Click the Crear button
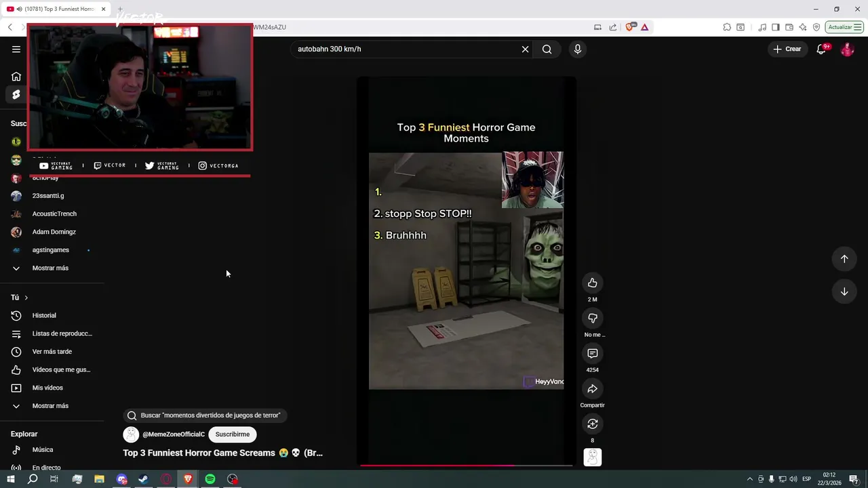This screenshot has width=868, height=488. [x=787, y=49]
